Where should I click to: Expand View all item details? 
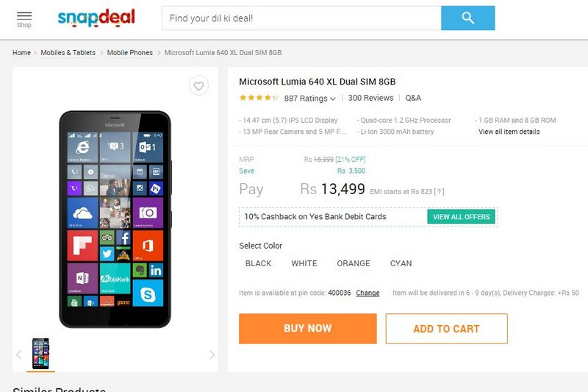509,132
